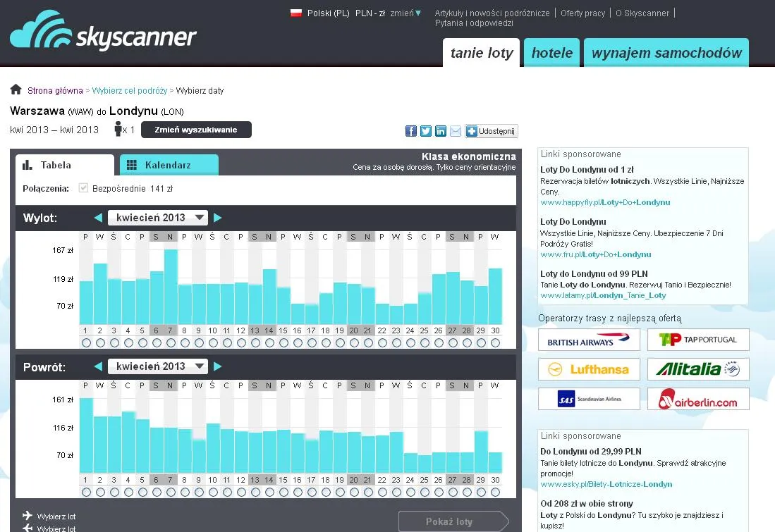Switch to the Tabela tab

point(65,165)
